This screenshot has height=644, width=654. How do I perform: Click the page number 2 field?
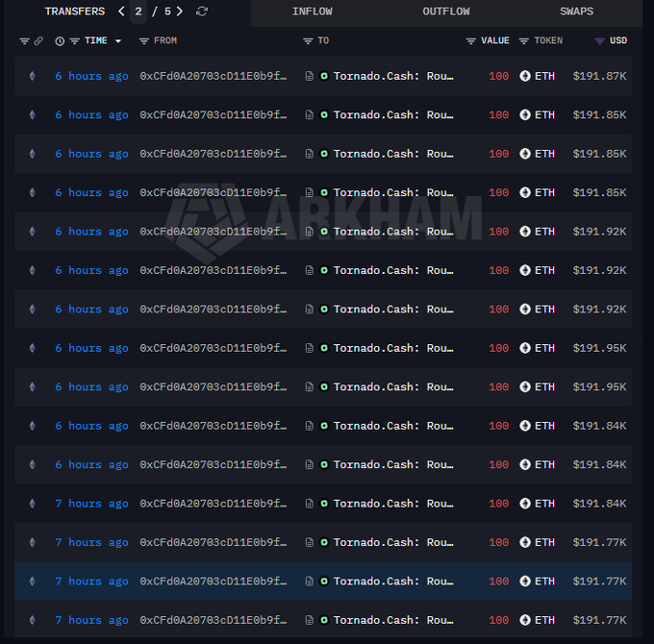point(138,12)
